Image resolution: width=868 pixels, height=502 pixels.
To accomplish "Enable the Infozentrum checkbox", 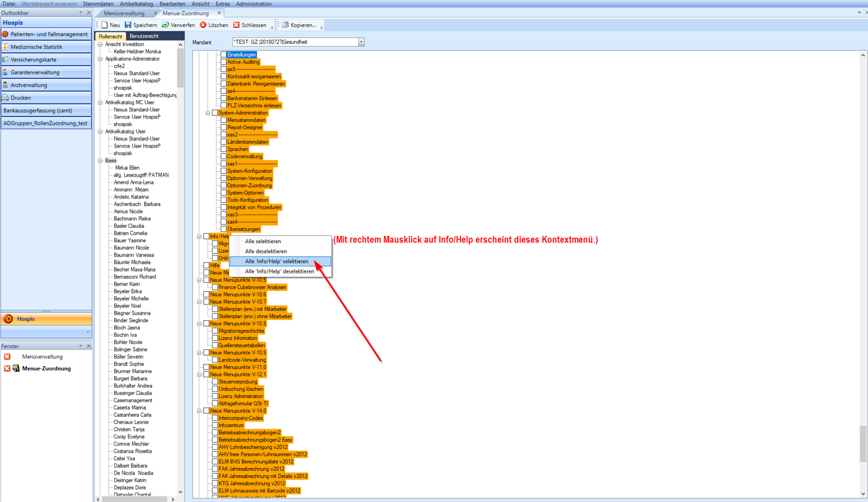I will (215, 425).
